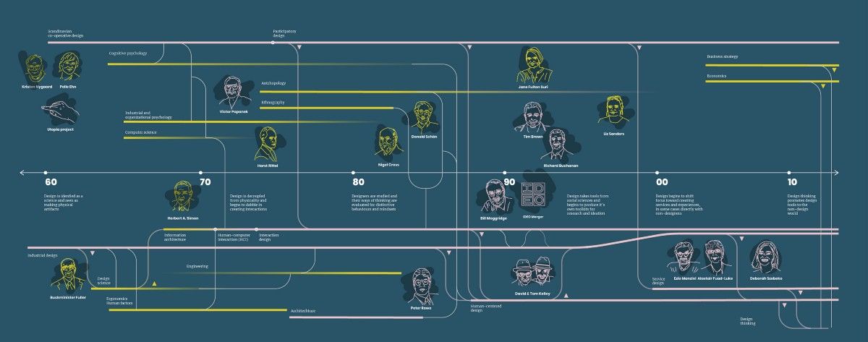Click the Cognitive psychology label

point(128,53)
